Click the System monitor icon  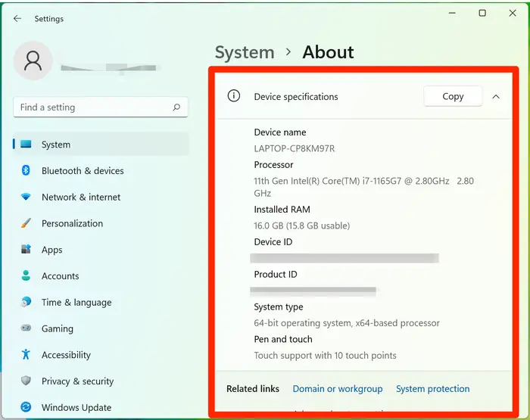pyautogui.click(x=26, y=145)
